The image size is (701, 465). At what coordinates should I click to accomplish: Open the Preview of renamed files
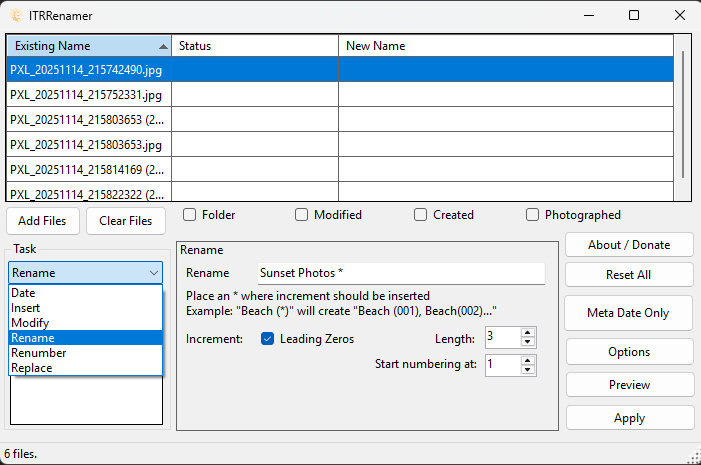[x=629, y=385]
